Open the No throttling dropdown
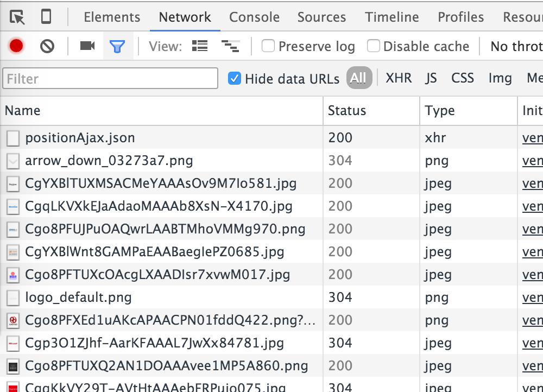 pos(515,46)
